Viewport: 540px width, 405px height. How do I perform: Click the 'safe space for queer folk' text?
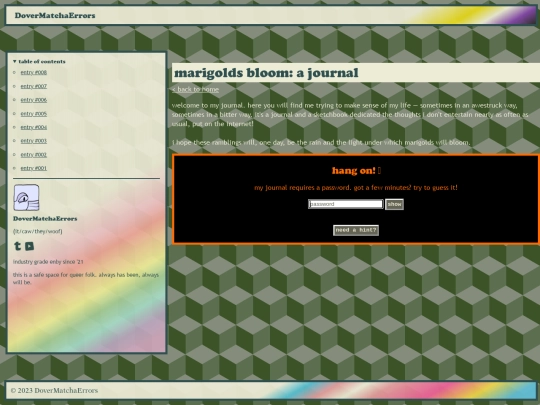tap(86, 278)
